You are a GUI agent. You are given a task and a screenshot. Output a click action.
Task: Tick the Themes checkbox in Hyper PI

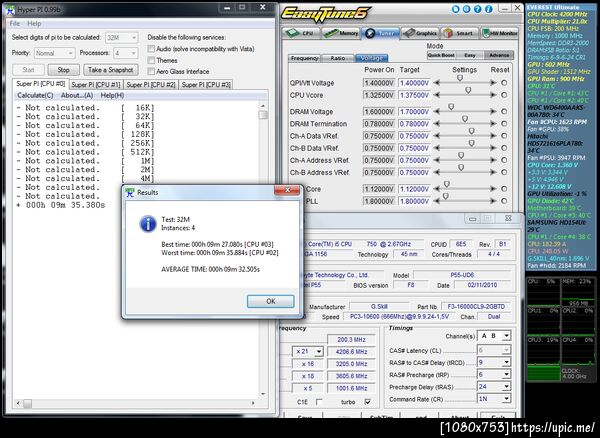click(x=152, y=60)
